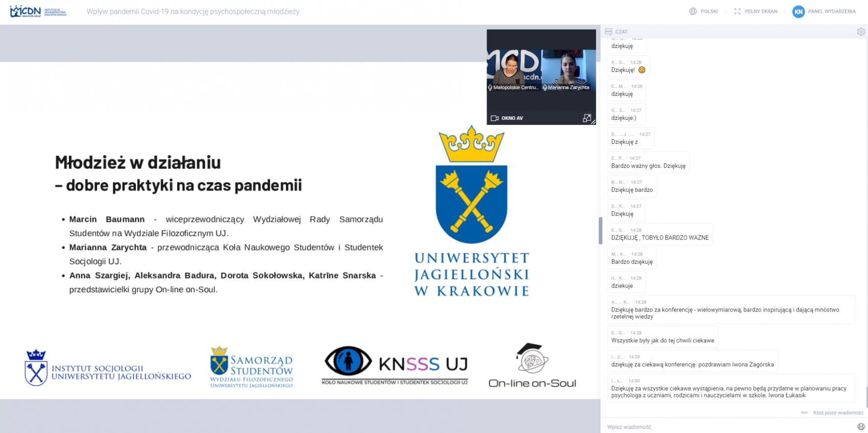868x433 pixels.
Task: Click the AV window corner resize handle
Action: [593, 122]
